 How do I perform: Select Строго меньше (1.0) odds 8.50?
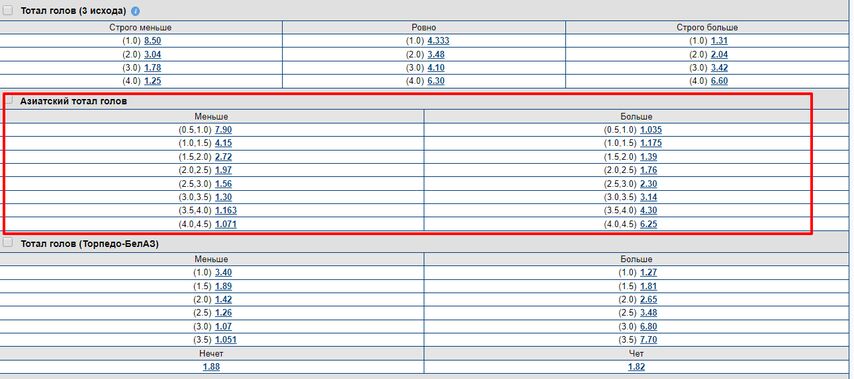click(152, 41)
